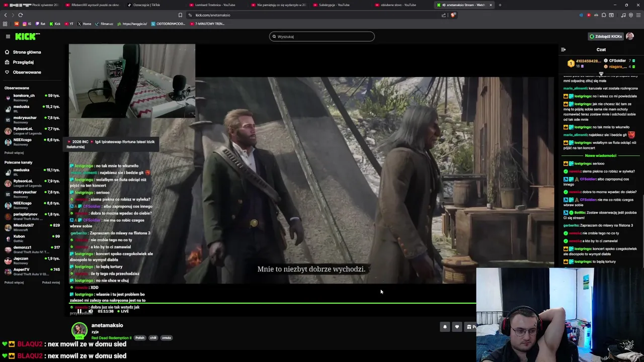Toggle notifications bell for channel

coord(445,327)
